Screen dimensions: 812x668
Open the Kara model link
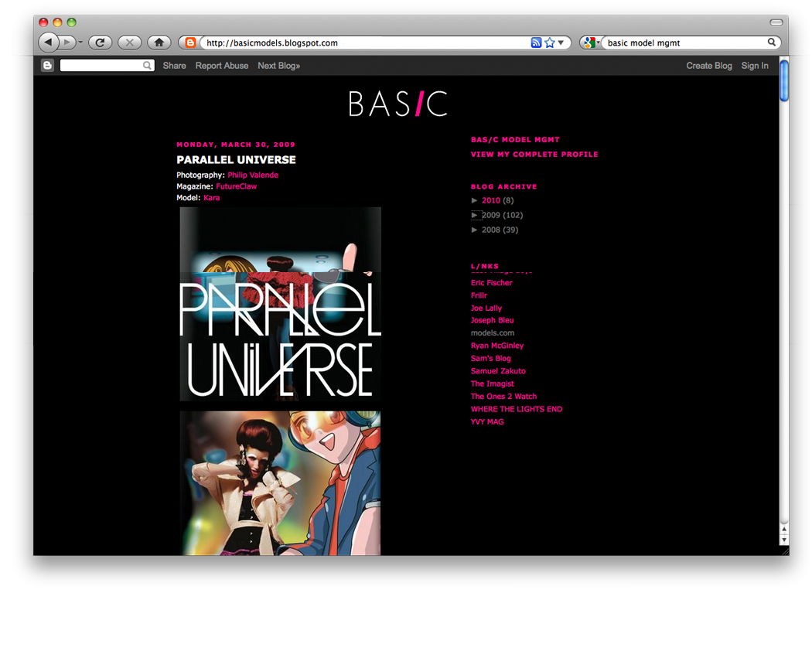click(x=211, y=198)
